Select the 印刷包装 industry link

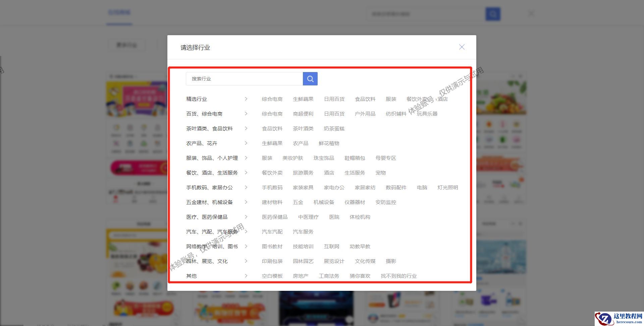click(272, 261)
